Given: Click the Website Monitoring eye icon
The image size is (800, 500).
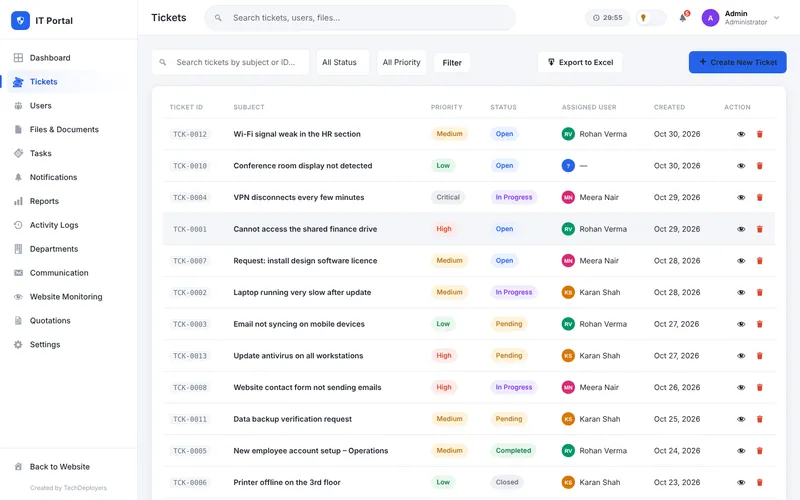Looking at the screenshot, I should 18,296.
